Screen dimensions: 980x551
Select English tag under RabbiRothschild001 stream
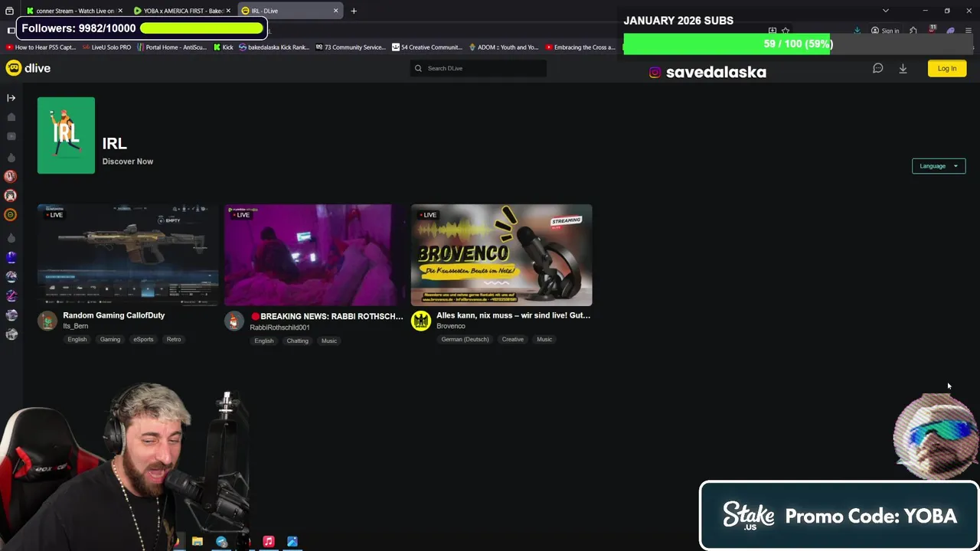click(x=264, y=341)
